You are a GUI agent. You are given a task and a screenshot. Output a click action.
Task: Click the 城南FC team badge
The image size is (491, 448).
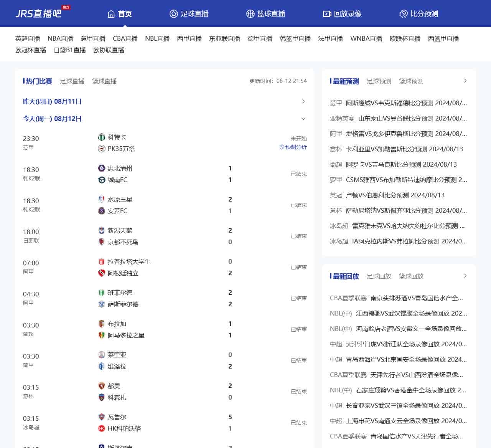point(102,180)
